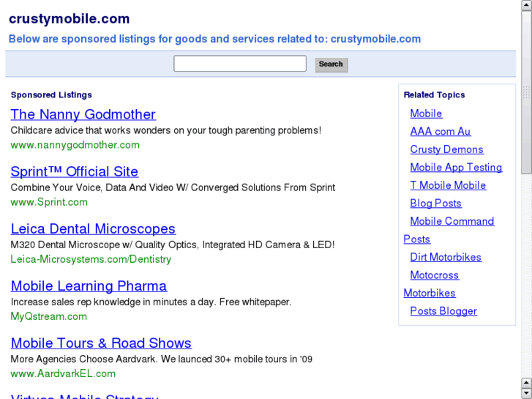Image resolution: width=532 pixels, height=399 pixels.
Task: Open the Crusty Demons related topic
Action: (446, 149)
